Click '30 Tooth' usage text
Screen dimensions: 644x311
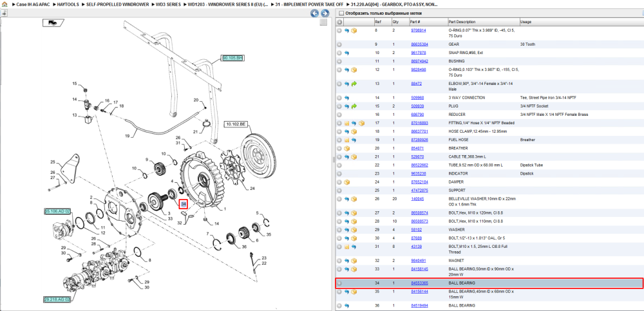pyautogui.click(x=527, y=44)
